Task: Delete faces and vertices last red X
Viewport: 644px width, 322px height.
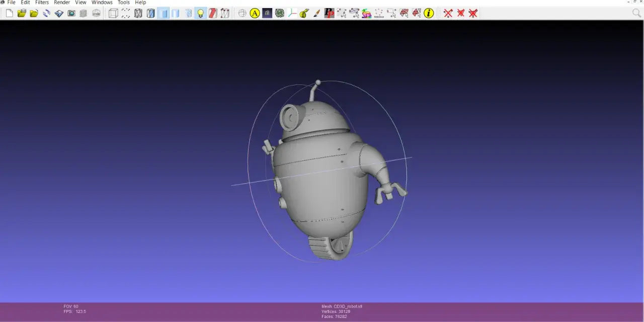Action: (x=473, y=13)
